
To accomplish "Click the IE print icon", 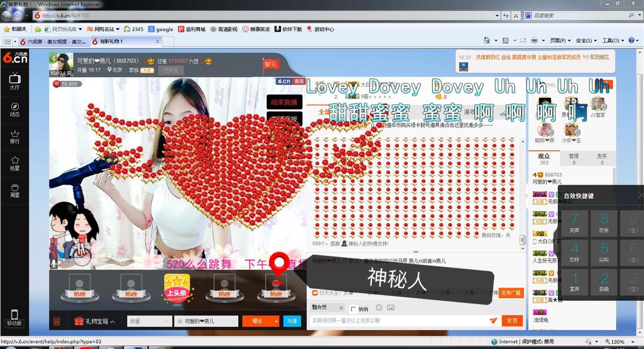I will 535,41.
